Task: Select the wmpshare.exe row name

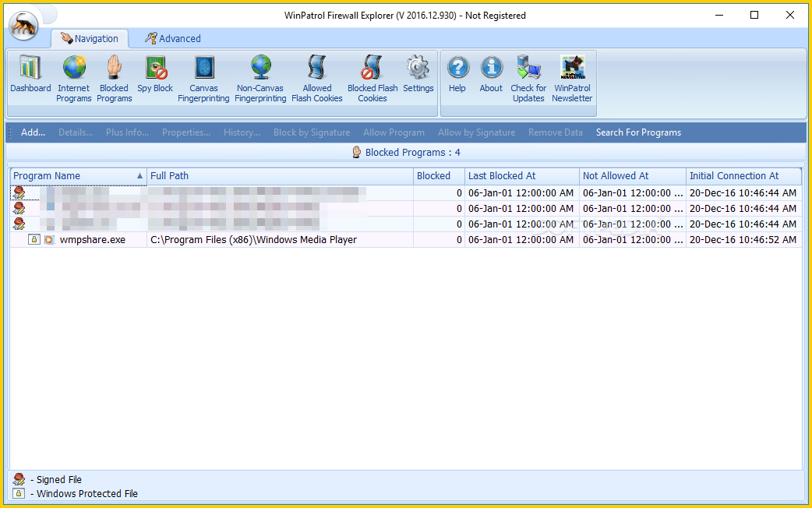Action: [x=92, y=240]
